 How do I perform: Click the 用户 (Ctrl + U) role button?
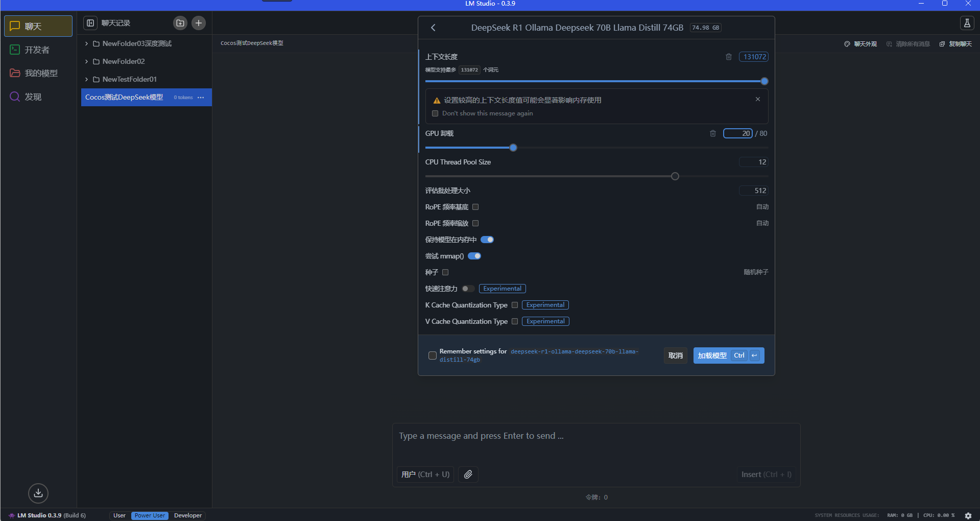(425, 475)
